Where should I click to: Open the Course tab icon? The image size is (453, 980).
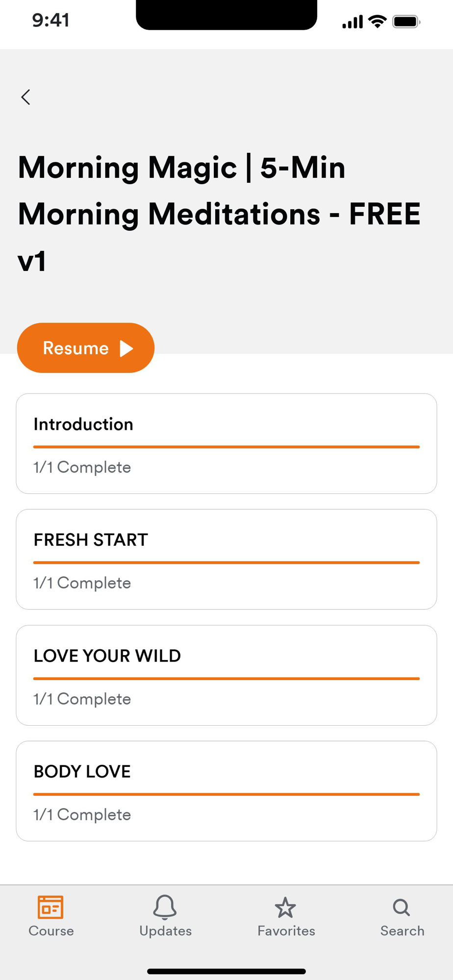[x=50, y=907]
